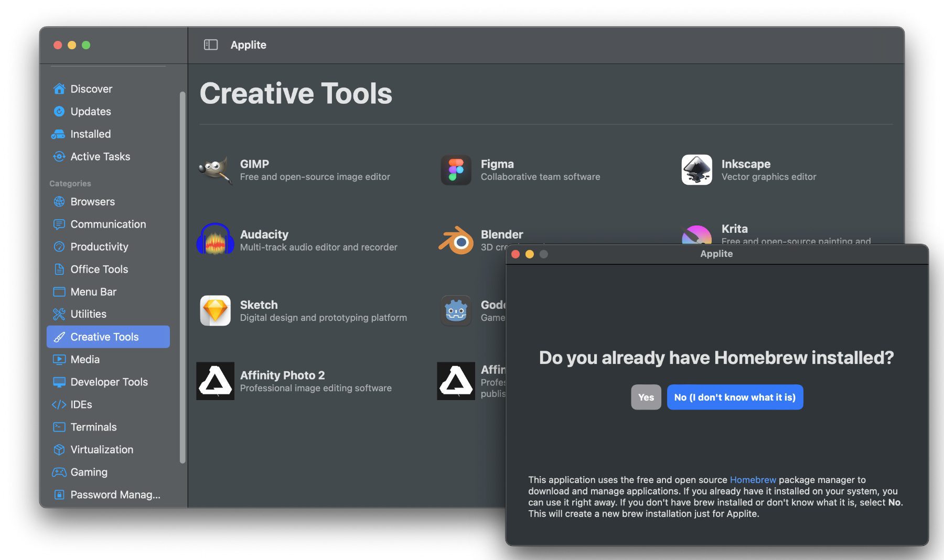This screenshot has height=560, width=944.
Task: Open the GIMP app icon
Action: click(x=215, y=170)
